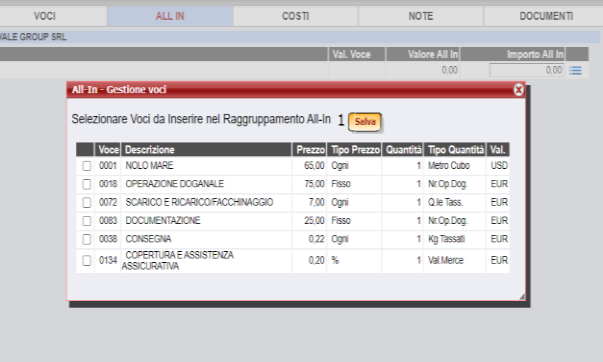Screen dimensions: 603x362
Task: Check the NOLO MARE row checkbox
Action: pyautogui.click(x=87, y=166)
